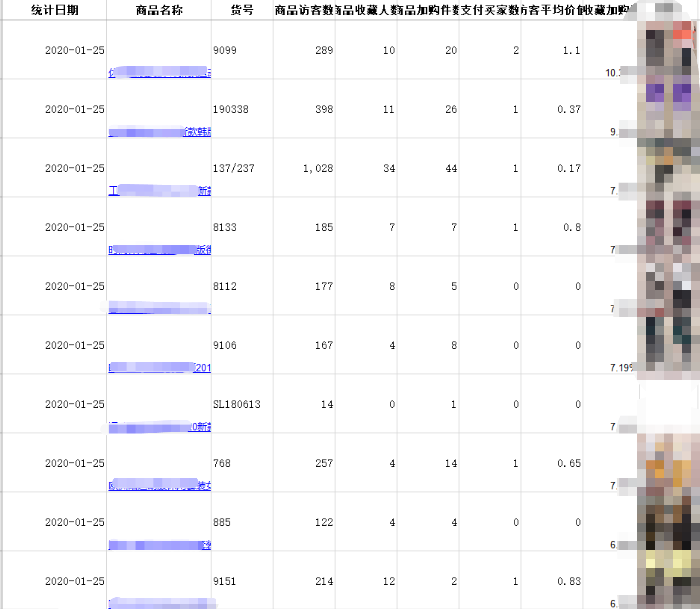Click average value cell 0.65
Screen dimensions: 700x609
[x=552, y=463]
